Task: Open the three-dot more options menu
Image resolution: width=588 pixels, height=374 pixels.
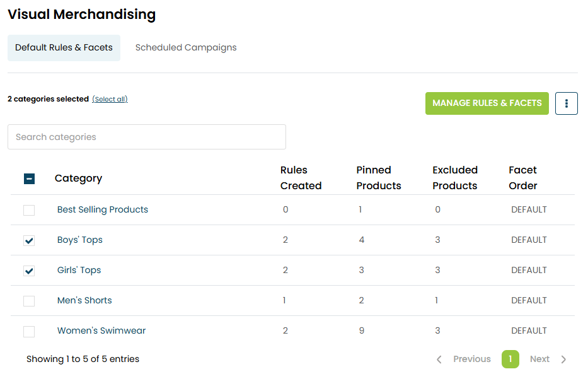Action: pos(566,103)
